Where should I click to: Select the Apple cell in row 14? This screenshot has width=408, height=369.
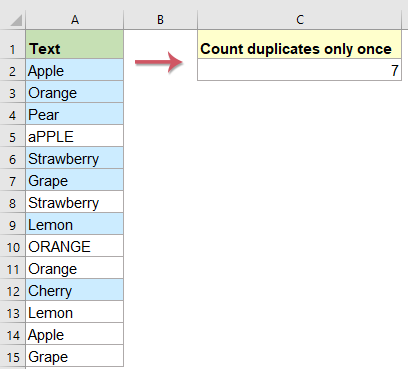point(75,334)
